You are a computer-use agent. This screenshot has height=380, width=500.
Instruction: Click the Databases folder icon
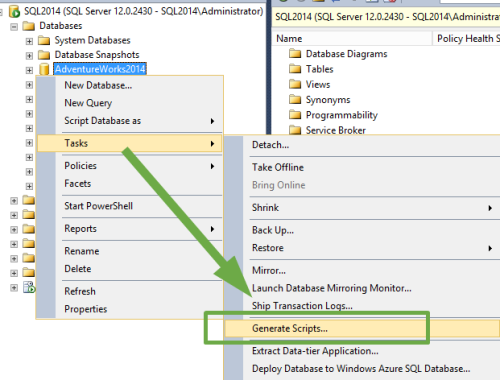(29, 26)
